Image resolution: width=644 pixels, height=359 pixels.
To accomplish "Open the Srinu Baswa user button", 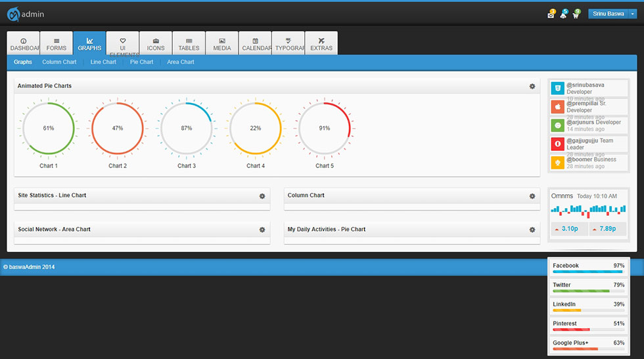I will click(609, 14).
